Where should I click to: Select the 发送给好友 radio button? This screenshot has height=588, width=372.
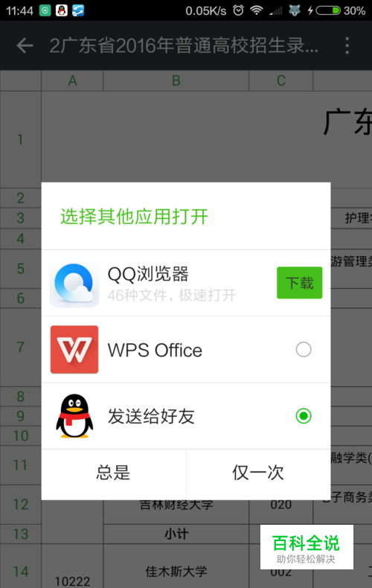[x=304, y=416]
